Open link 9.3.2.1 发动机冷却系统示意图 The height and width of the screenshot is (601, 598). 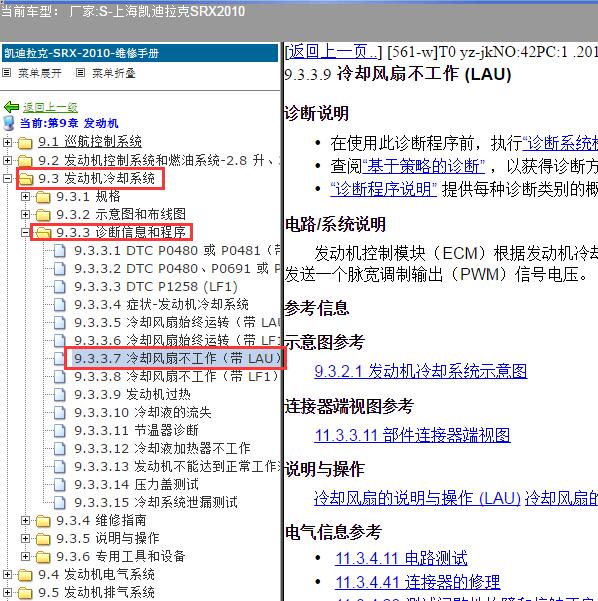421,371
